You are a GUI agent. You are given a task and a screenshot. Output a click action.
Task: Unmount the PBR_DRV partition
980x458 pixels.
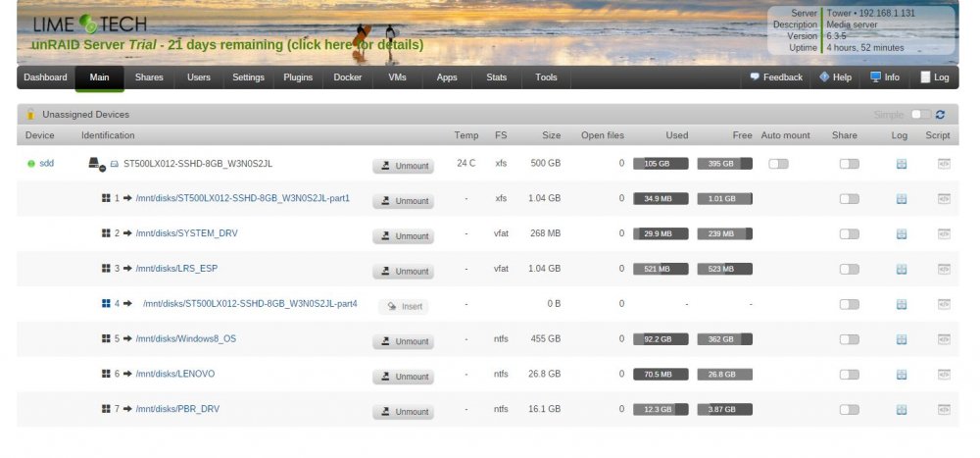point(403,411)
